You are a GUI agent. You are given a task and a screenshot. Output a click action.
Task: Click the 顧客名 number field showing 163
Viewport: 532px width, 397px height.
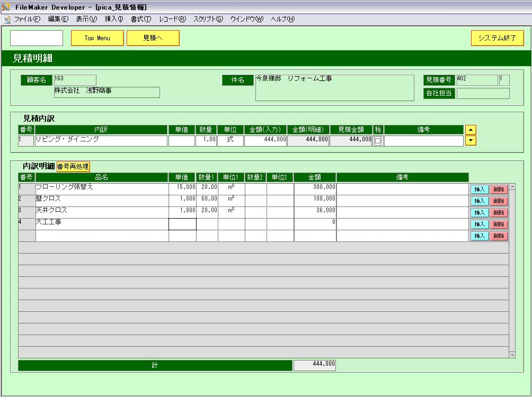point(75,80)
